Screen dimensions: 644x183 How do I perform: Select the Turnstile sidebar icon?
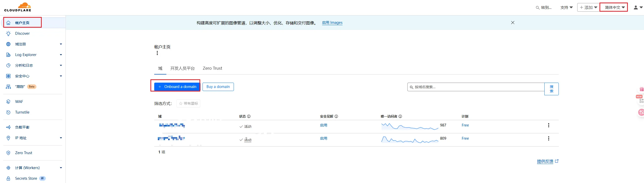coord(8,112)
